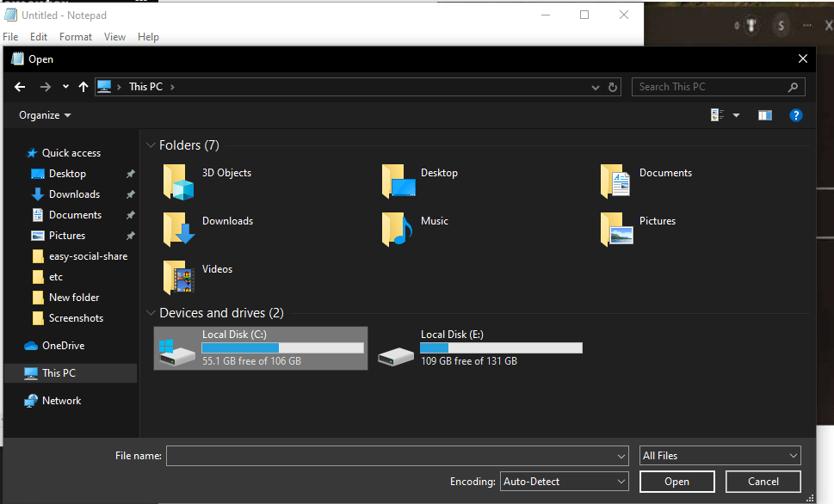834x504 pixels.
Task: Open Notepad Help menu
Action: click(x=148, y=37)
